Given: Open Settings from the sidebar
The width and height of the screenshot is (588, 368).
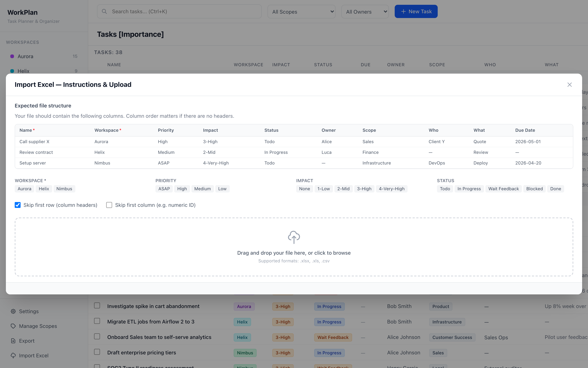Looking at the screenshot, I should click(44, 311).
